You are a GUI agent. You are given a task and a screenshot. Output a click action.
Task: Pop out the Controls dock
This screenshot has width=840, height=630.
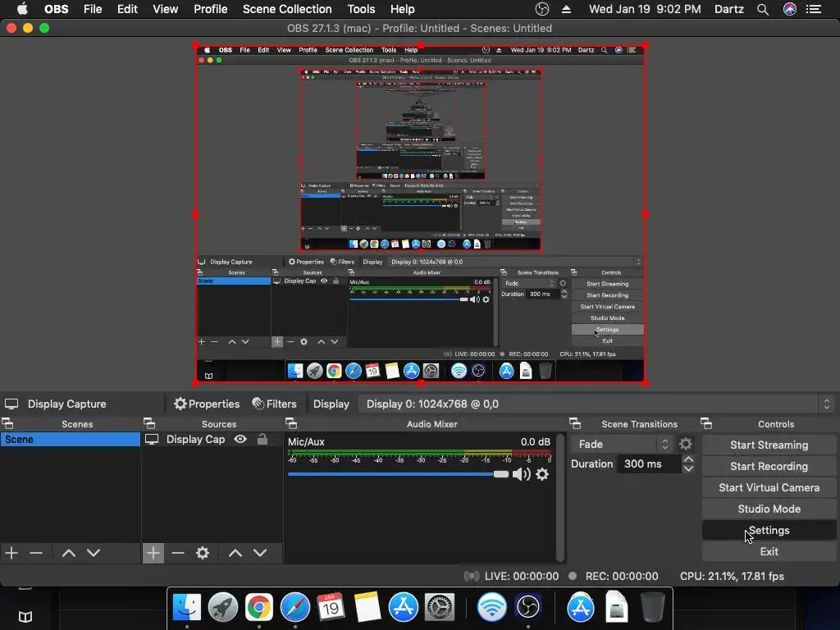(x=706, y=424)
